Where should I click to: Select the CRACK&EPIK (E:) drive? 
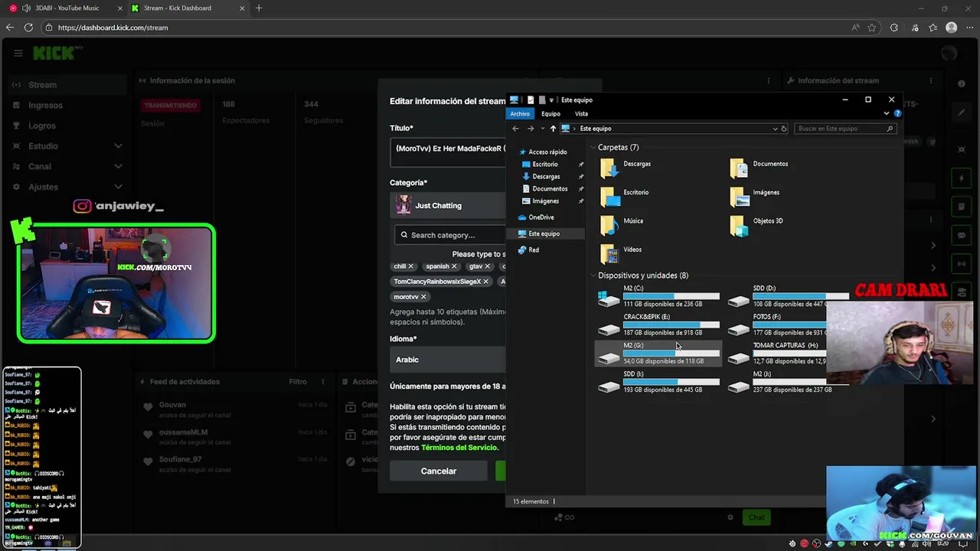[658, 324]
